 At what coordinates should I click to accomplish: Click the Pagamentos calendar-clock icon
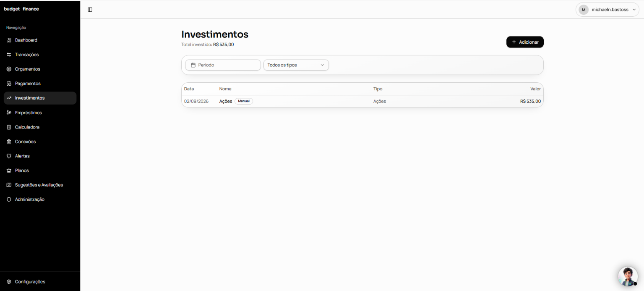pos(9,84)
